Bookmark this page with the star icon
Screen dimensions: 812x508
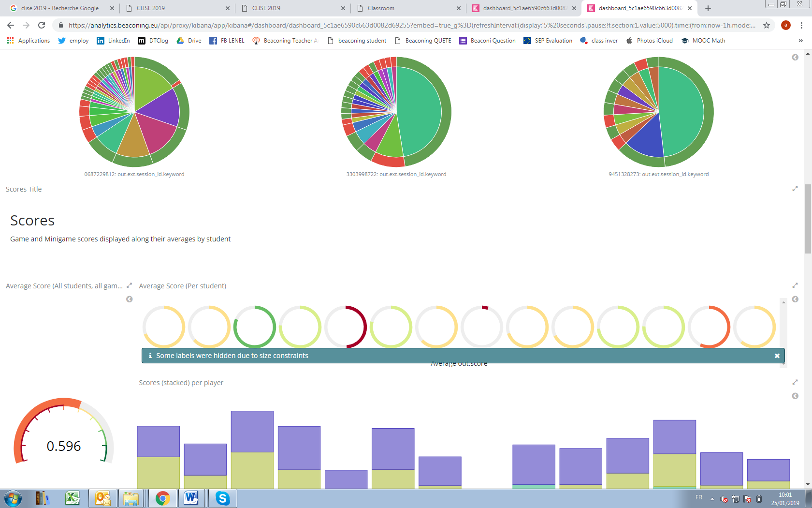(767, 25)
